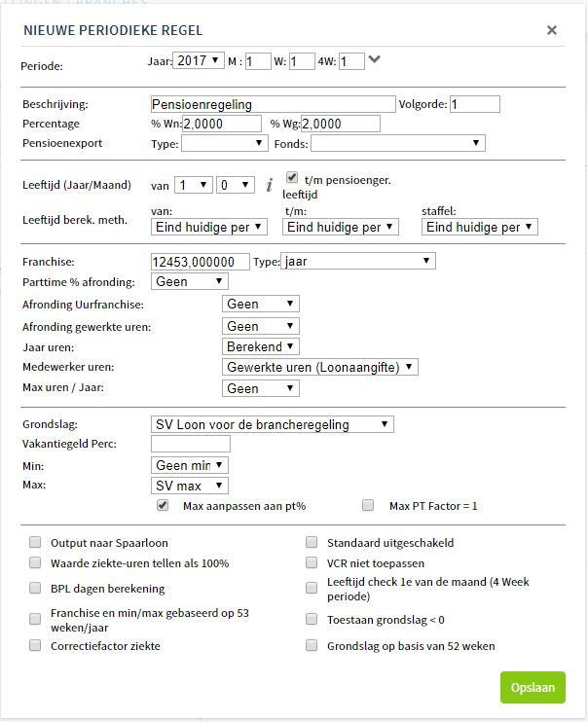
Task: Check BPL dagen berekening
Action: pyautogui.click(x=35, y=588)
